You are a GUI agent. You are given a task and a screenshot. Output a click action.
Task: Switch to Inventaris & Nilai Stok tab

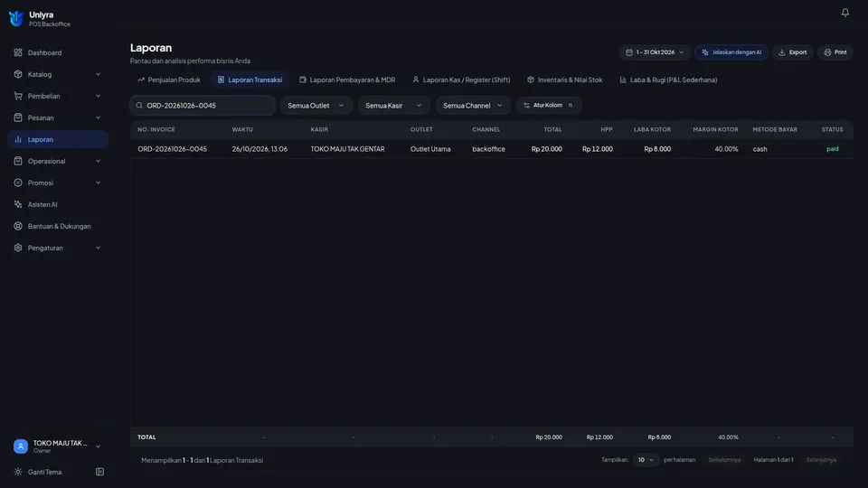pyautogui.click(x=564, y=80)
